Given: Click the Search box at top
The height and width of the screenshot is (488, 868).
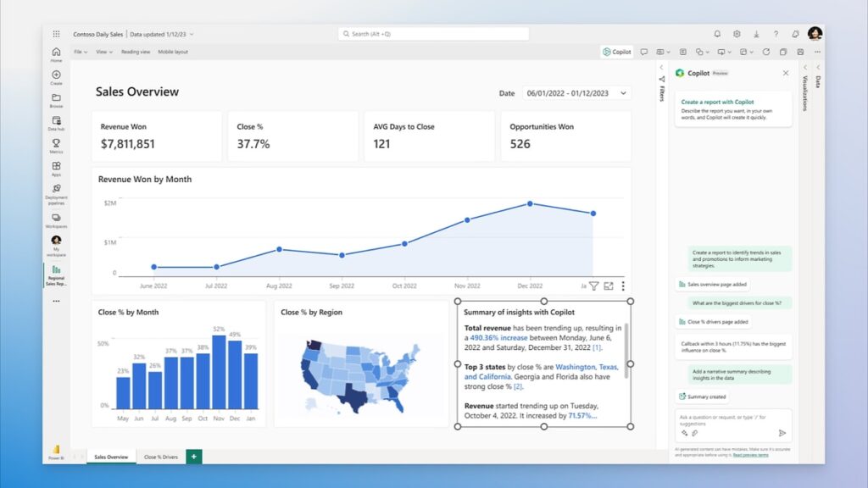Looking at the screenshot, I should [433, 34].
